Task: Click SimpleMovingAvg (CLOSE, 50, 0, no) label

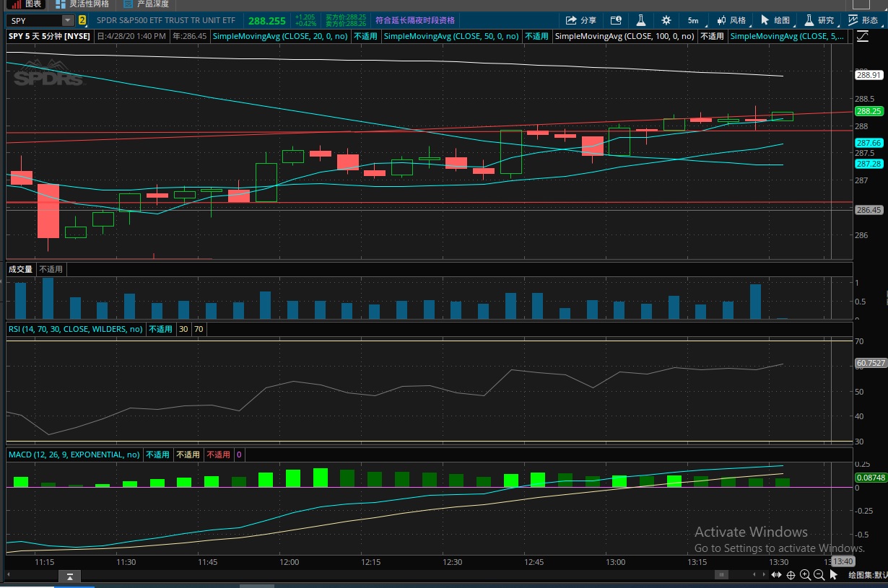Action: [x=451, y=35]
